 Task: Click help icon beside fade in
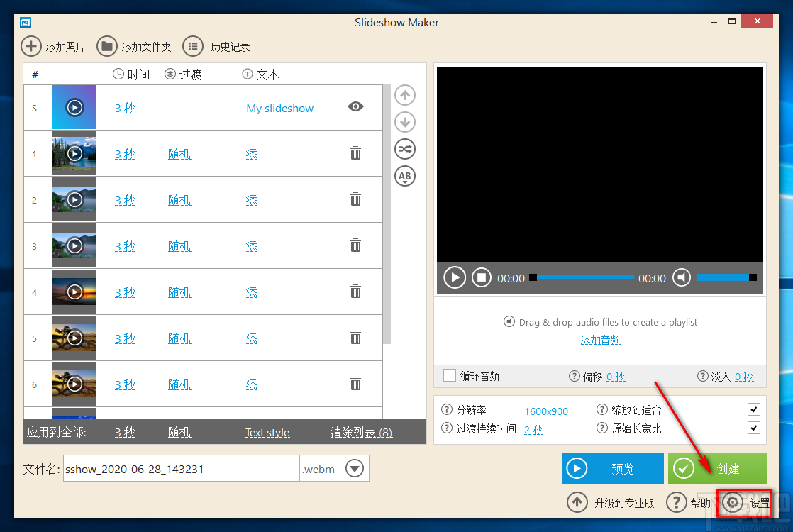click(702, 376)
